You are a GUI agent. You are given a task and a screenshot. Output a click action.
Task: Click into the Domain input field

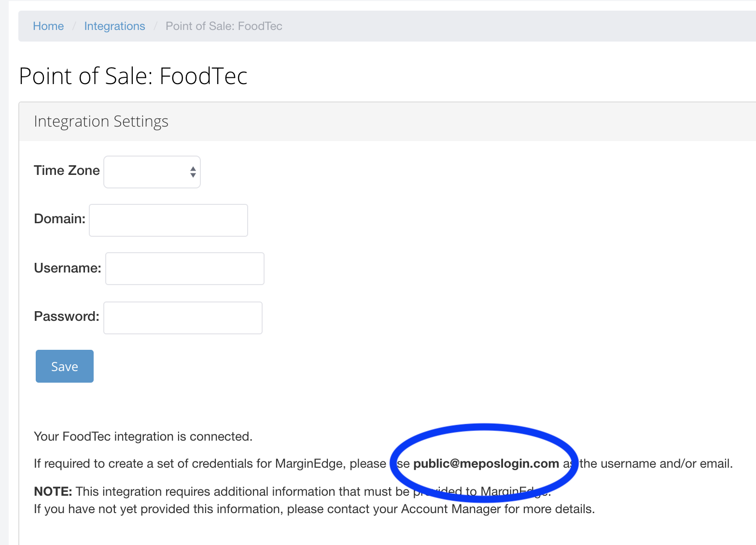click(168, 220)
